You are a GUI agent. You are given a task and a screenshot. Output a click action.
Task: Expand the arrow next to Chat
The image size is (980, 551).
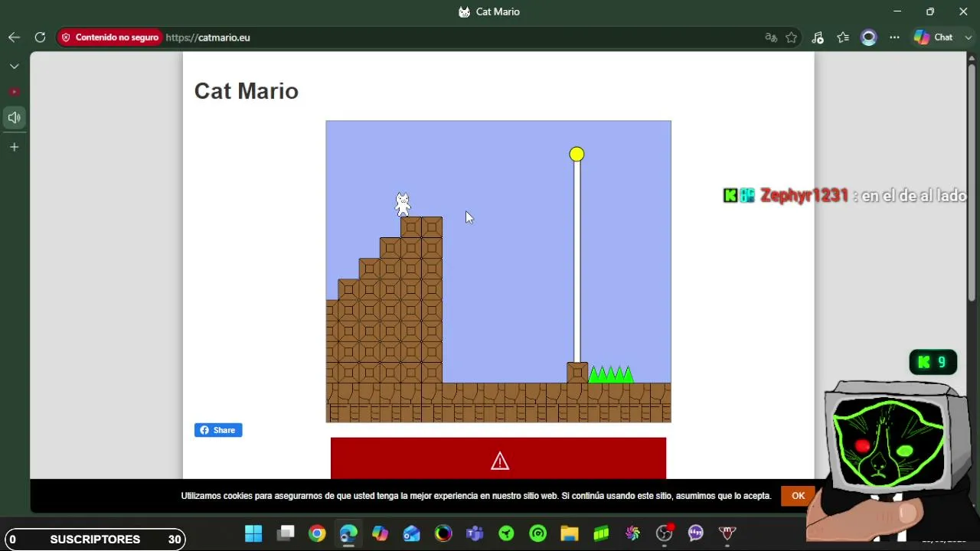pyautogui.click(x=969, y=37)
